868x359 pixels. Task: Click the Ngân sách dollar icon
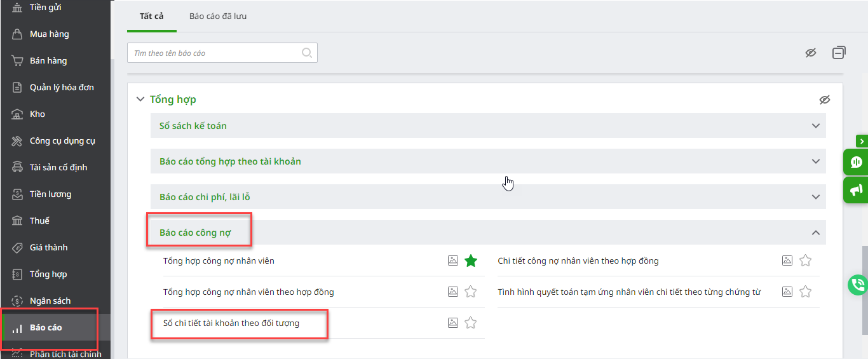point(17,301)
